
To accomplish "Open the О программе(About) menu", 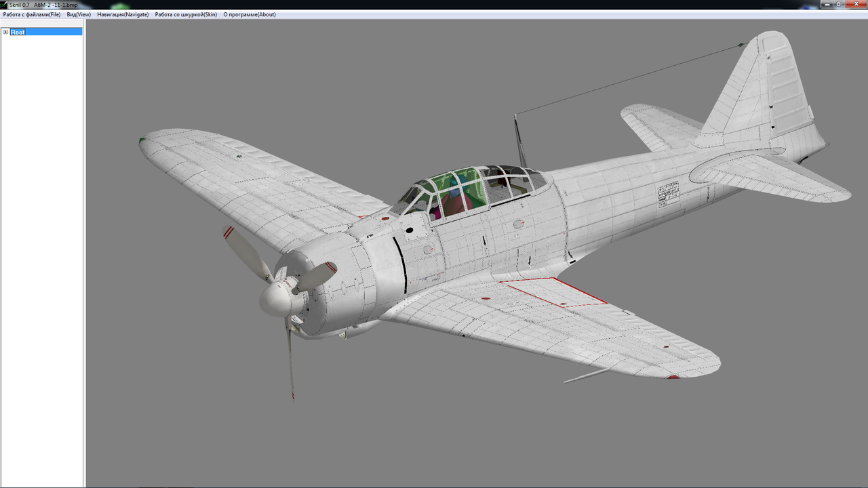I will [249, 14].
